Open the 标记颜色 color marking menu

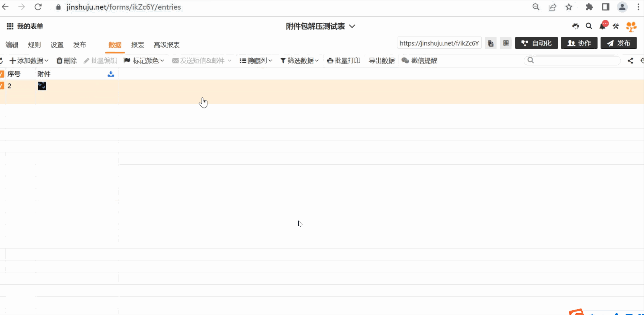click(x=144, y=61)
